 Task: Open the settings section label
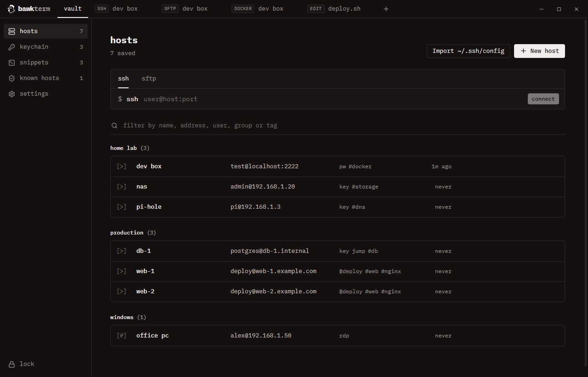34,94
